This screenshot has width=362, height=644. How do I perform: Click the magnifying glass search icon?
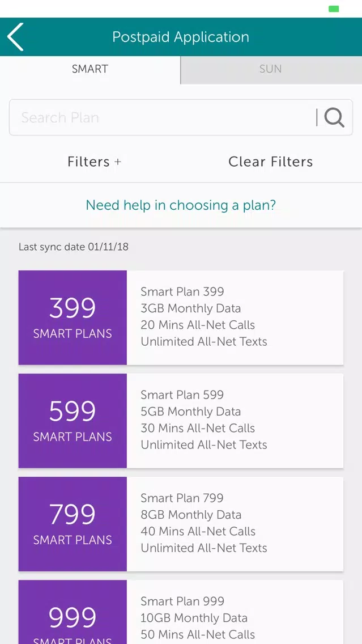pyautogui.click(x=334, y=117)
